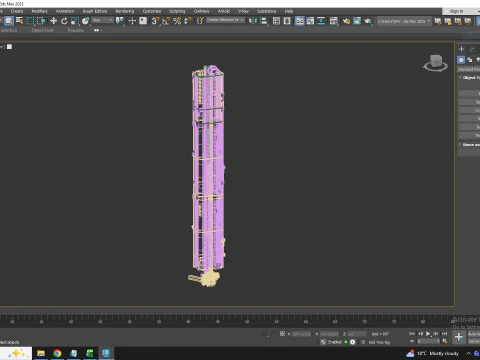
Task: Open the Create menu
Action: [17, 11]
